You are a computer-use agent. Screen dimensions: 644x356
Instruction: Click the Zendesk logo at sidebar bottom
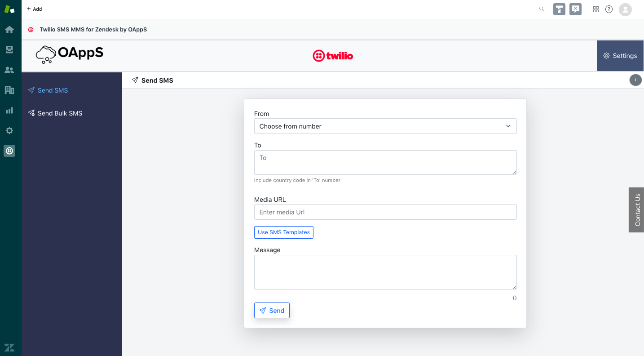tap(9, 347)
